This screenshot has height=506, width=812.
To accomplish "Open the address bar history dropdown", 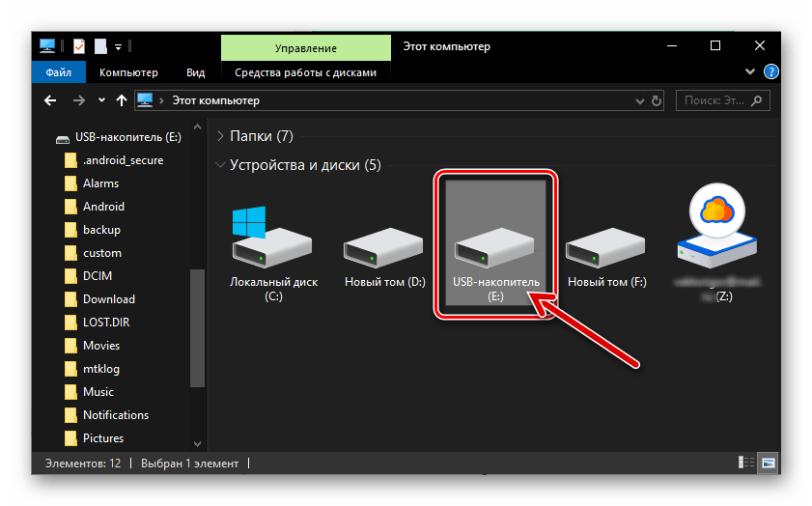I will click(639, 100).
